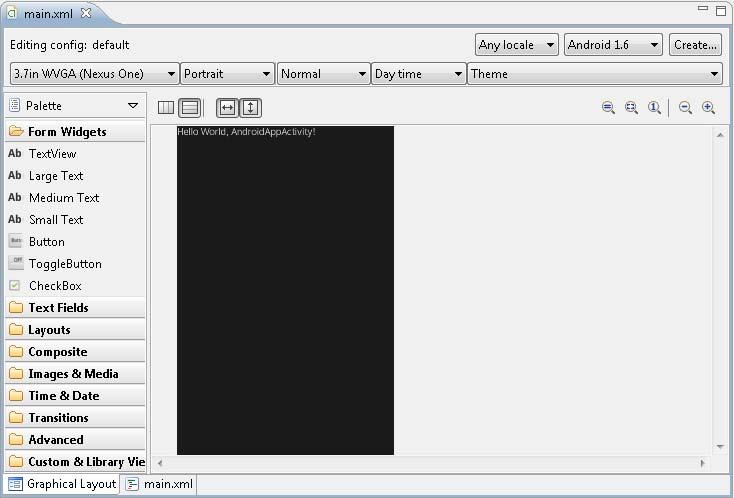Select the Button widget in palette

75,242
